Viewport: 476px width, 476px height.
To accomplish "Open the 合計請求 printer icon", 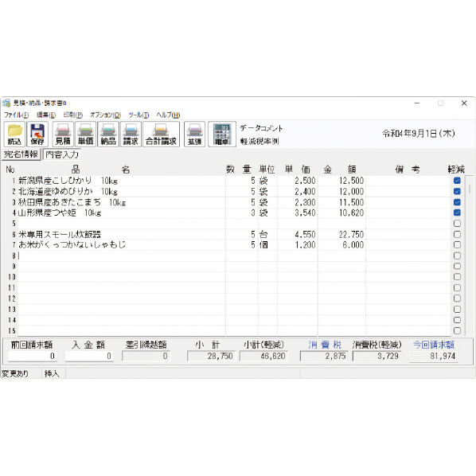I will [162, 135].
